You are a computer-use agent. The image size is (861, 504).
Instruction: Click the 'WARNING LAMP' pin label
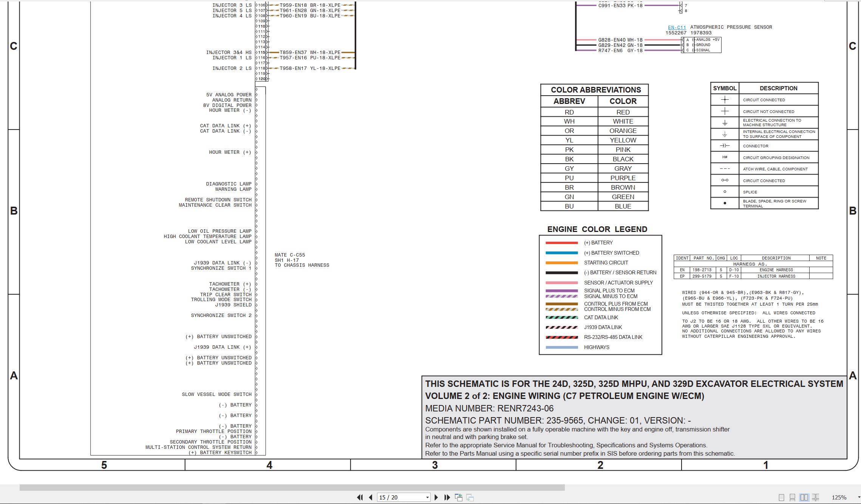pyautogui.click(x=233, y=189)
